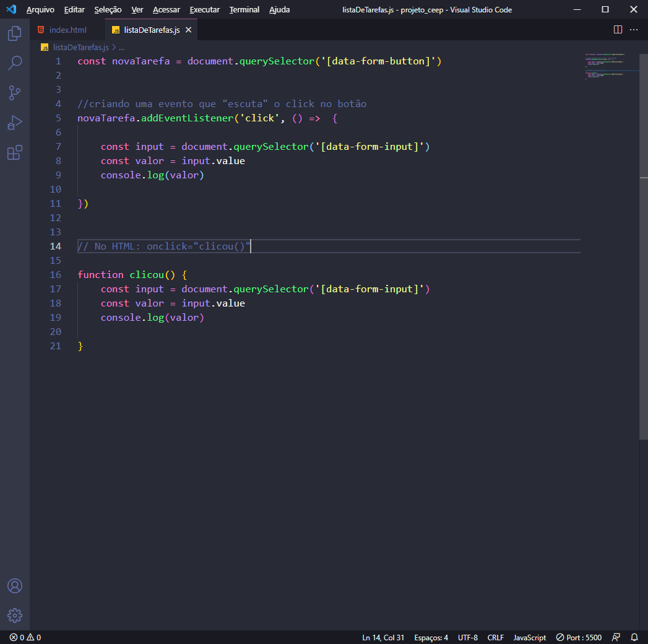The image size is (648, 644).
Task: Switch to the index.html tab
Action: tap(67, 30)
